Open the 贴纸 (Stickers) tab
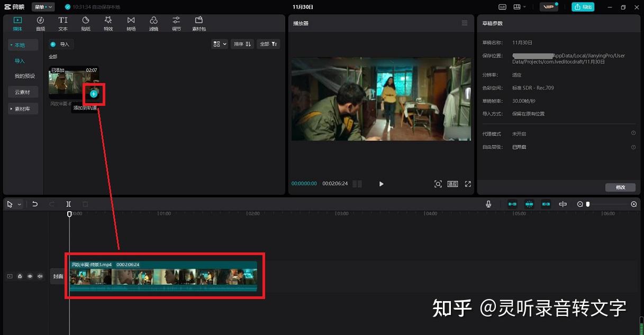Viewport: 644px width, 335px height. [x=86, y=24]
